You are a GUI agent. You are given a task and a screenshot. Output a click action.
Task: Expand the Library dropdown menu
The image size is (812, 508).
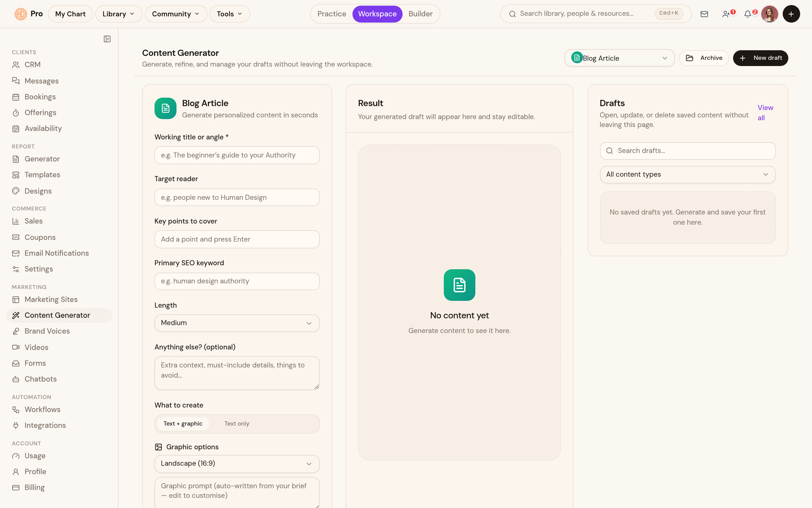pyautogui.click(x=119, y=14)
